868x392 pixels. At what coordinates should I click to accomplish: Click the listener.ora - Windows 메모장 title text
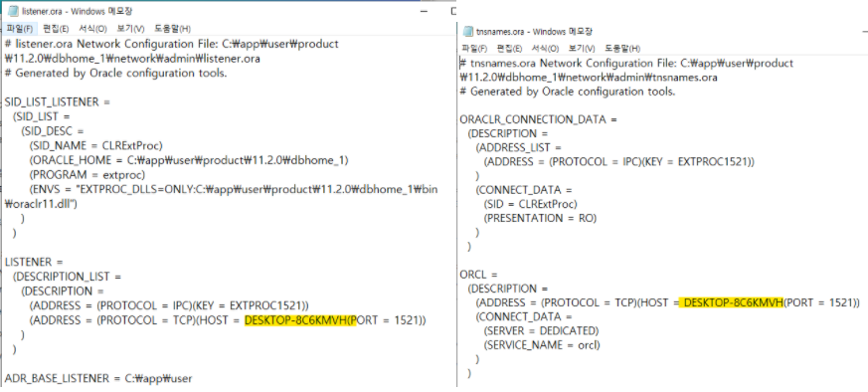pyautogui.click(x=77, y=11)
